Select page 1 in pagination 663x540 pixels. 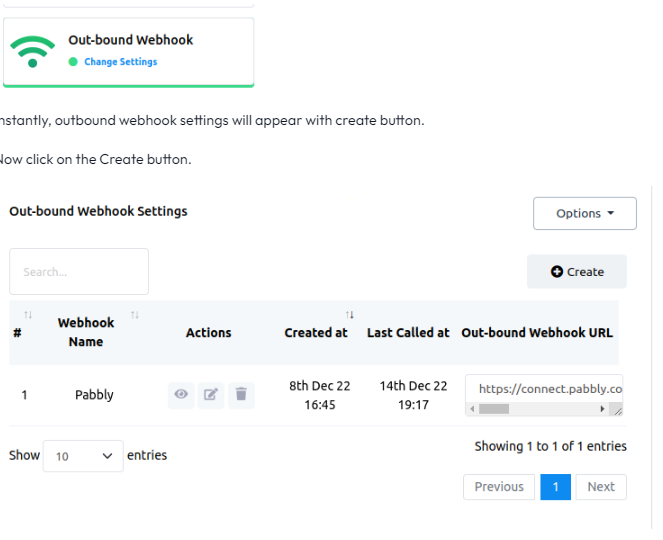pos(556,487)
